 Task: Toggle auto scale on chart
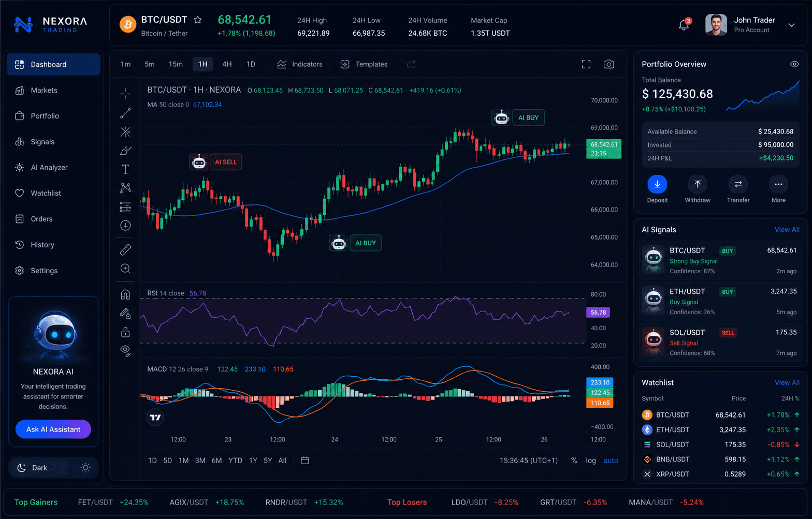pos(611,461)
